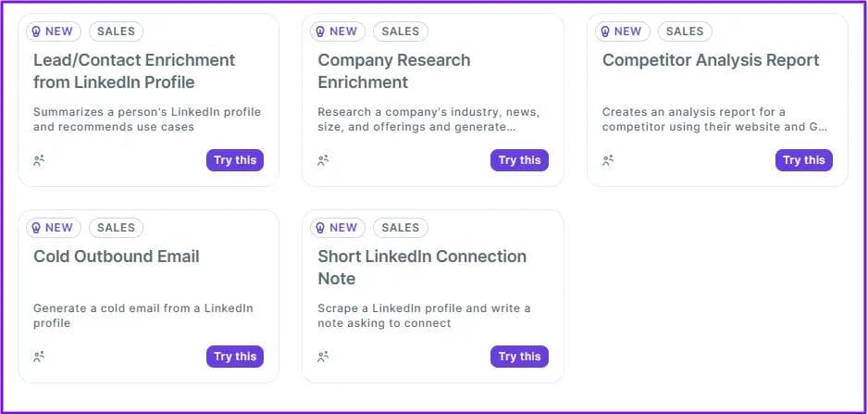This screenshot has width=868, height=414.
Task: Click people icon on Company Research Enrichment card
Action: coord(323,160)
